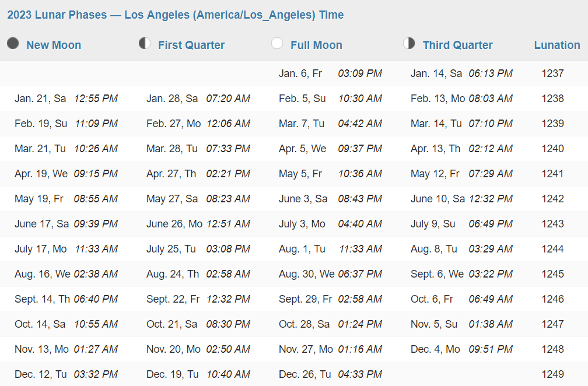
Task: Select the June 26 first quarter entry
Action: click(198, 224)
